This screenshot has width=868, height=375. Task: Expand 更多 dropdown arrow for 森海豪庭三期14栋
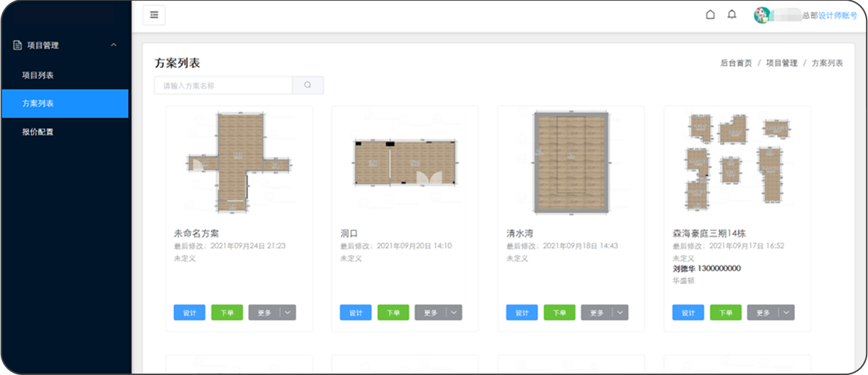point(786,313)
